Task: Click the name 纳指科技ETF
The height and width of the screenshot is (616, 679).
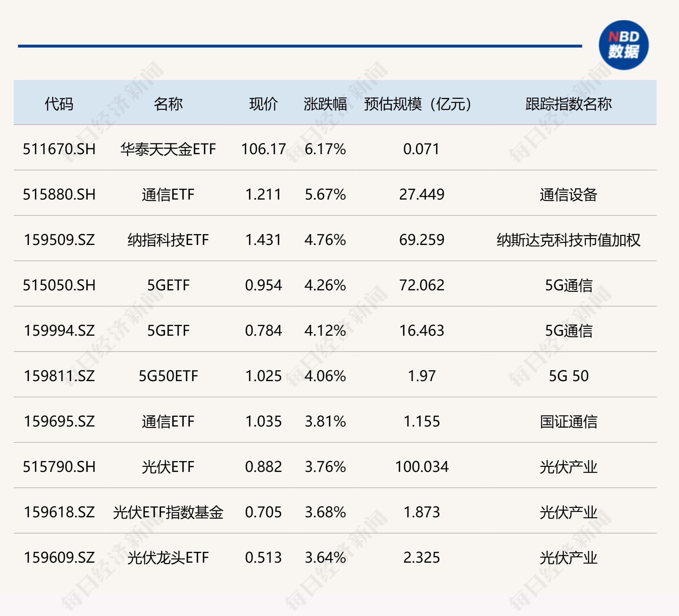Action: coord(168,240)
